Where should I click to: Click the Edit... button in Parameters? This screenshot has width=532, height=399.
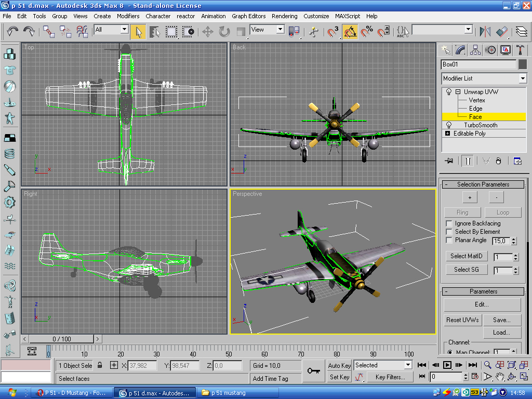point(482,304)
